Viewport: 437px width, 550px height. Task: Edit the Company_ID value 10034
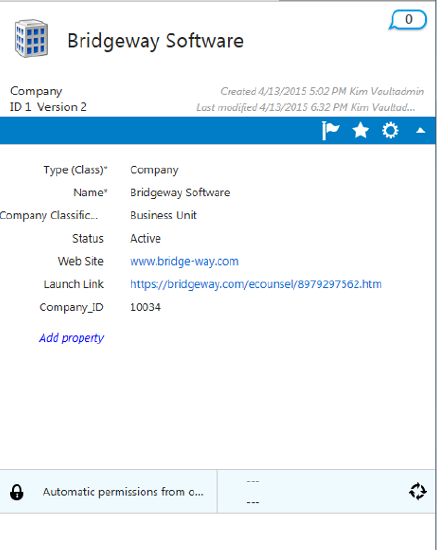[146, 307]
